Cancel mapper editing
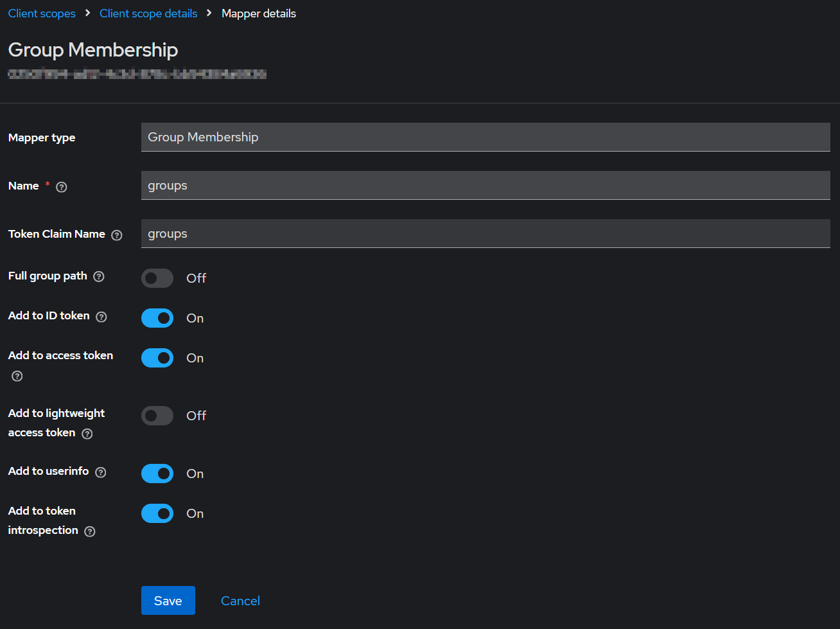The image size is (840, 629). [240, 601]
